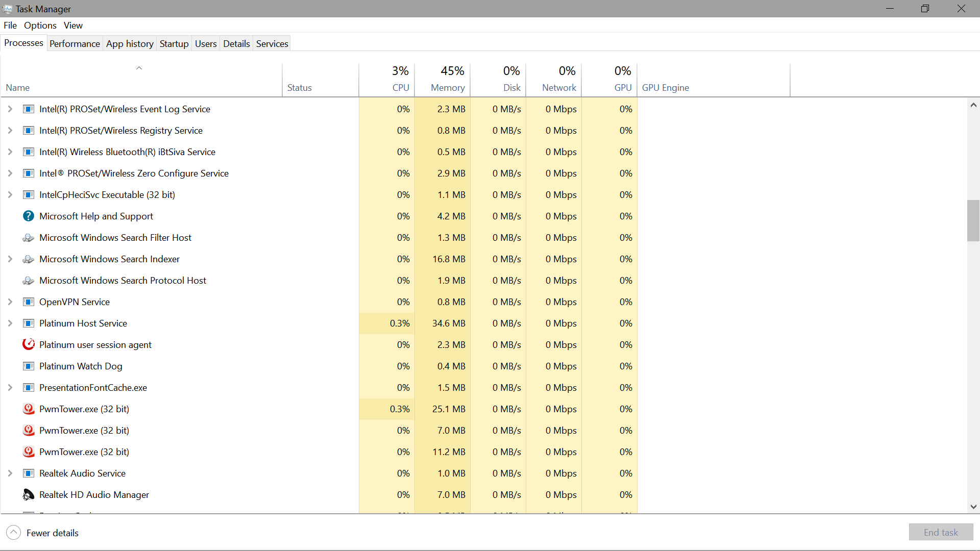Click the Intel PROSet/Wireless Registry Service icon
This screenshot has height=551, width=980.
pyautogui.click(x=29, y=131)
